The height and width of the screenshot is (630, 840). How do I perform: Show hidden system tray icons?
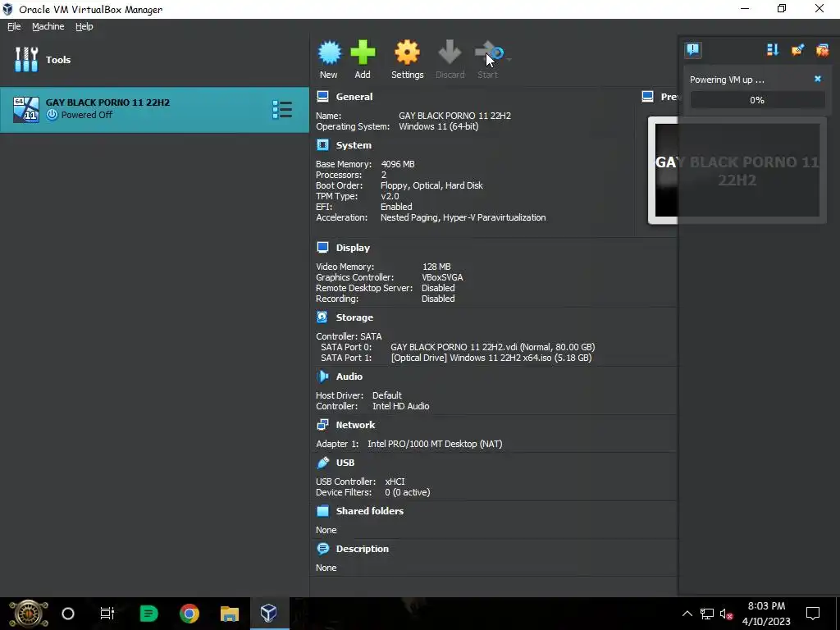point(687,614)
